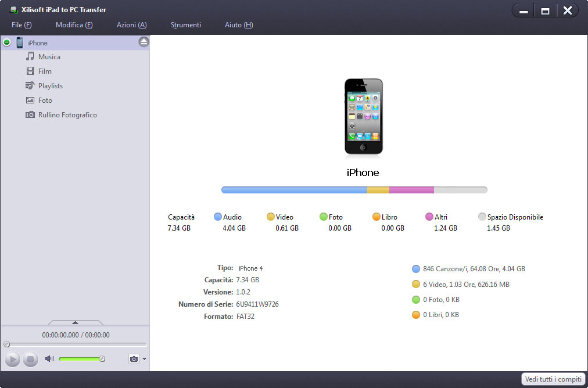This screenshot has width=588, height=388.
Task: Click the eject iPhone icon
Action: pos(144,42)
